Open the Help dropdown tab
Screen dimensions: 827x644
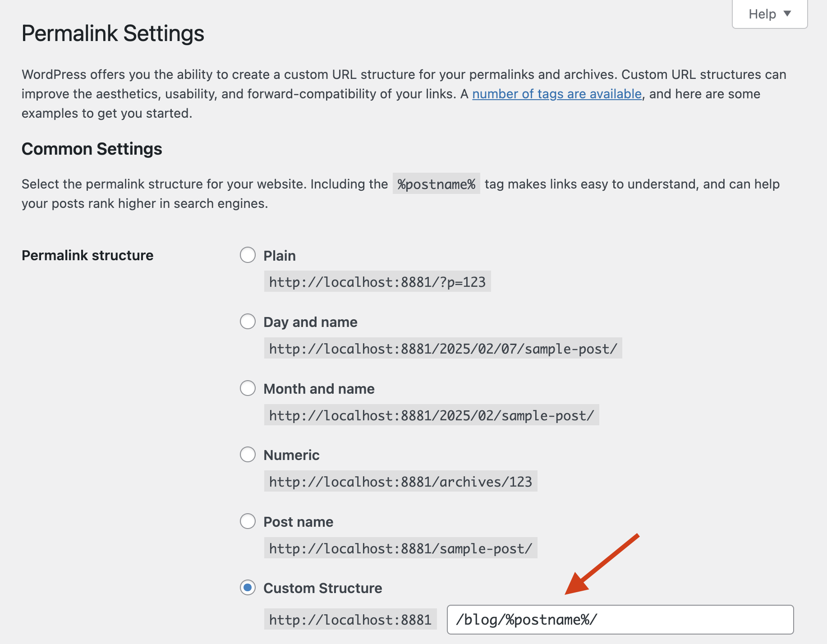tap(770, 14)
